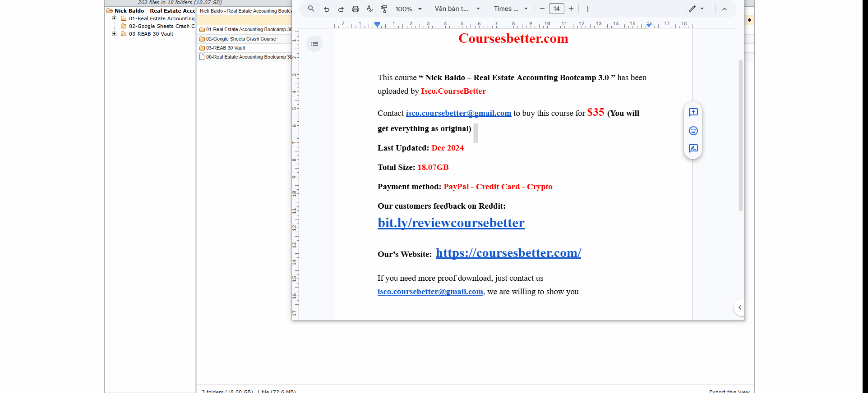
Task: Expand the 01-Real Estate Accounting tree node
Action: tap(115, 18)
